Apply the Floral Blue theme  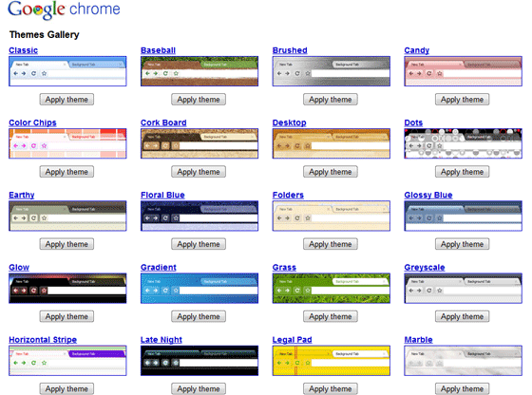(199, 244)
